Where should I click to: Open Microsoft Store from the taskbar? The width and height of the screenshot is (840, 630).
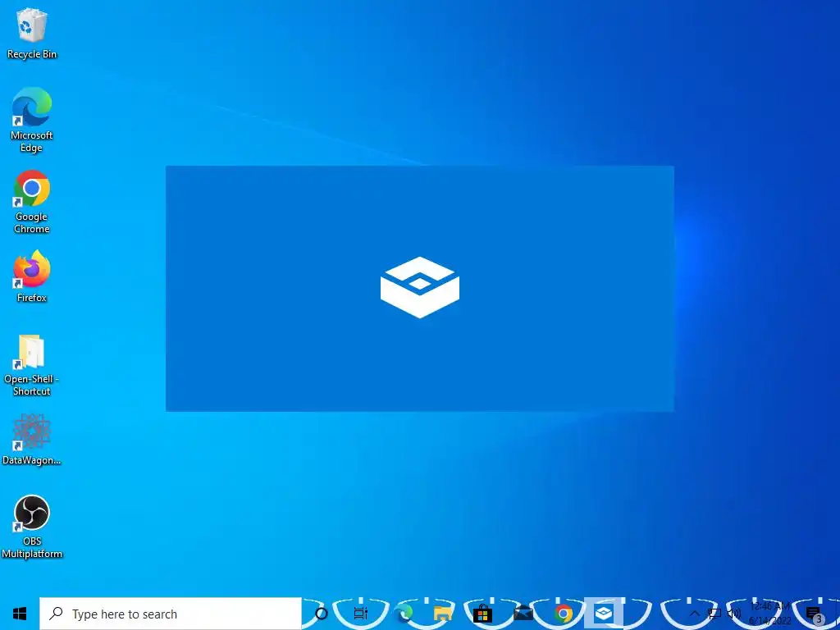[482, 614]
